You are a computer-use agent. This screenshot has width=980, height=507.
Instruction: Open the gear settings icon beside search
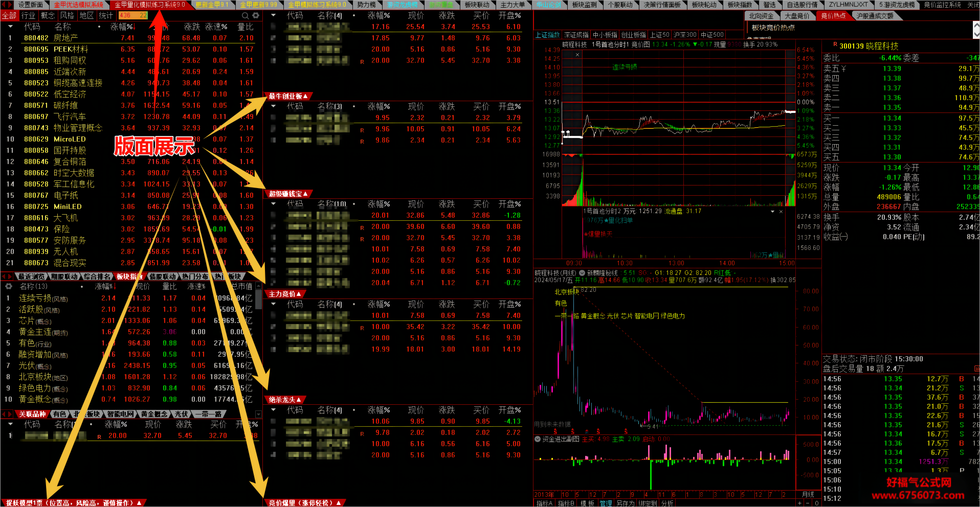[256, 16]
